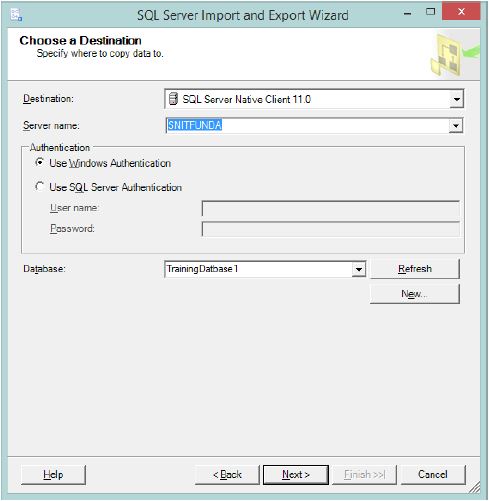Screen dimensions: 489x501
Task: Expand the Server name dropdown arrow
Action: click(456, 126)
